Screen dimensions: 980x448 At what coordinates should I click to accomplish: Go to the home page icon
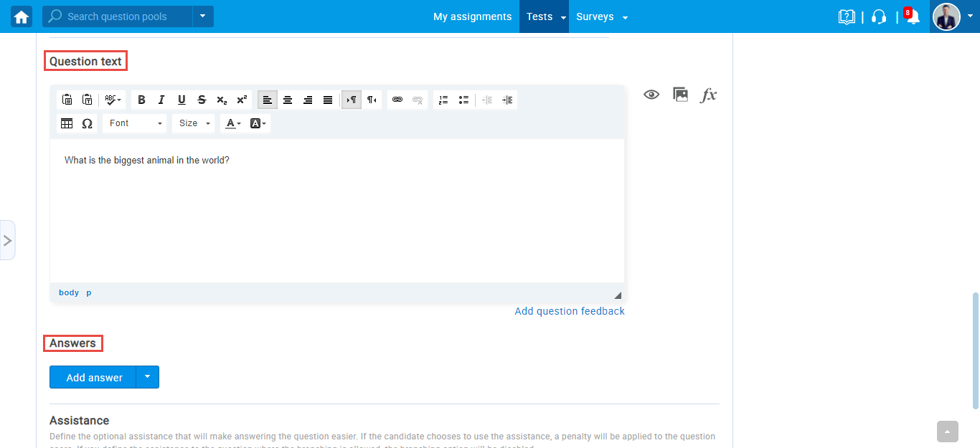click(22, 16)
